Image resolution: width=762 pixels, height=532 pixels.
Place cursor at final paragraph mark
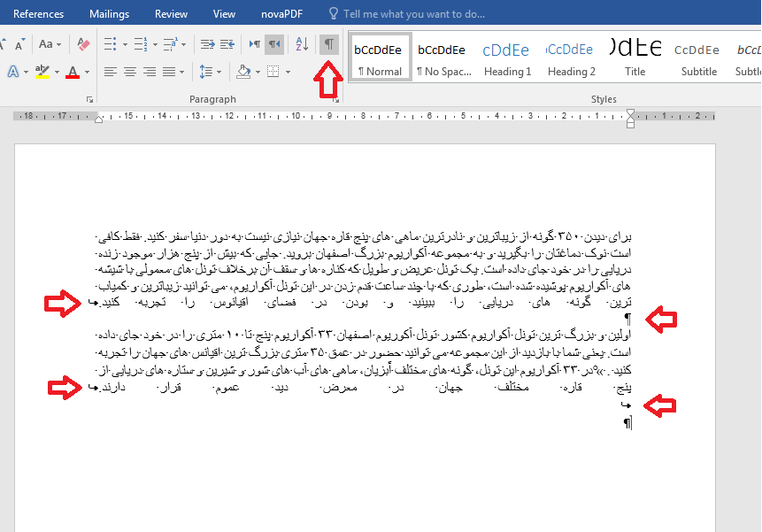pos(627,423)
